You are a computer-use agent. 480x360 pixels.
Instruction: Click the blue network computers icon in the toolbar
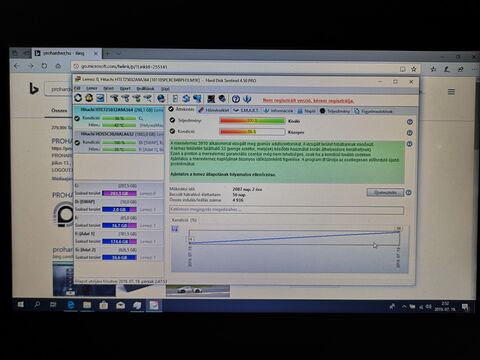(197, 98)
